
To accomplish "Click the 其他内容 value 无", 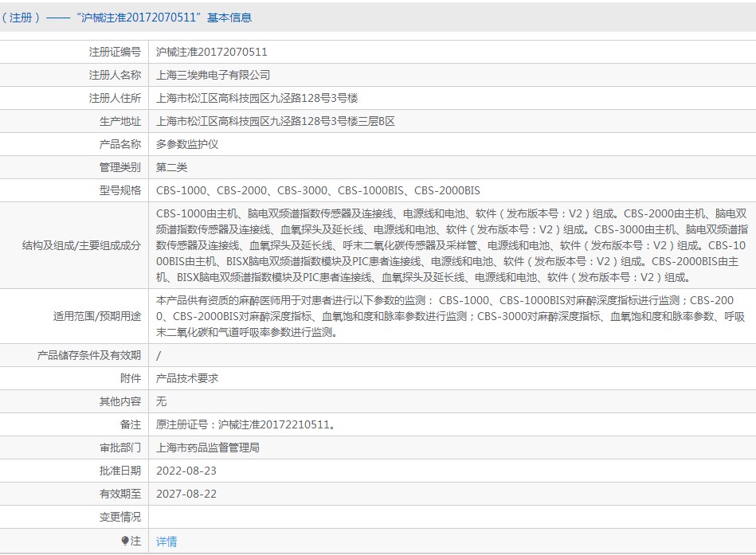I will coord(161,402).
